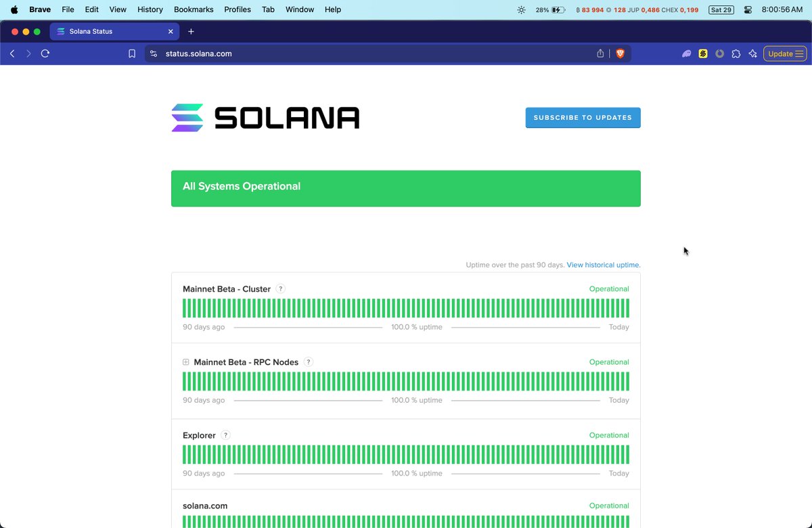Click help icon next to Mainnet Beta - RPC Nodes
812x528 pixels.
309,362
